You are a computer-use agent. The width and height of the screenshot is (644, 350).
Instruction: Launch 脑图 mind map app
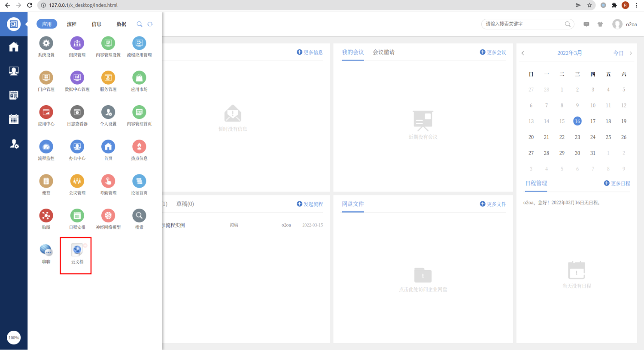[46, 216]
